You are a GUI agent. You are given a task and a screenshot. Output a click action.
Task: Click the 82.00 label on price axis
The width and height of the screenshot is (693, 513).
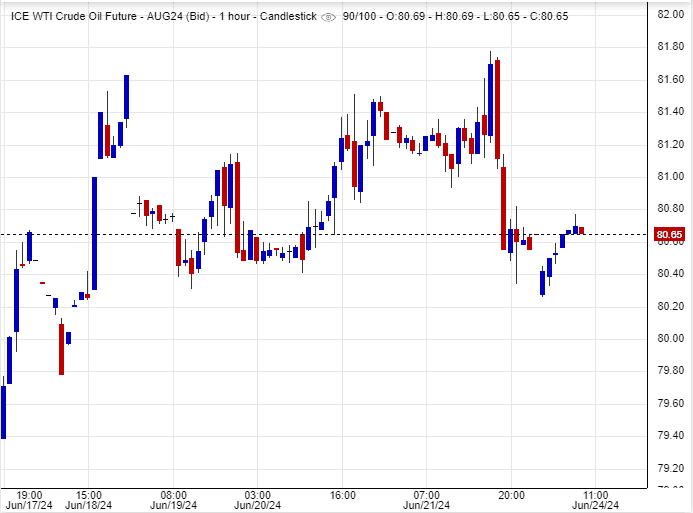click(x=669, y=14)
